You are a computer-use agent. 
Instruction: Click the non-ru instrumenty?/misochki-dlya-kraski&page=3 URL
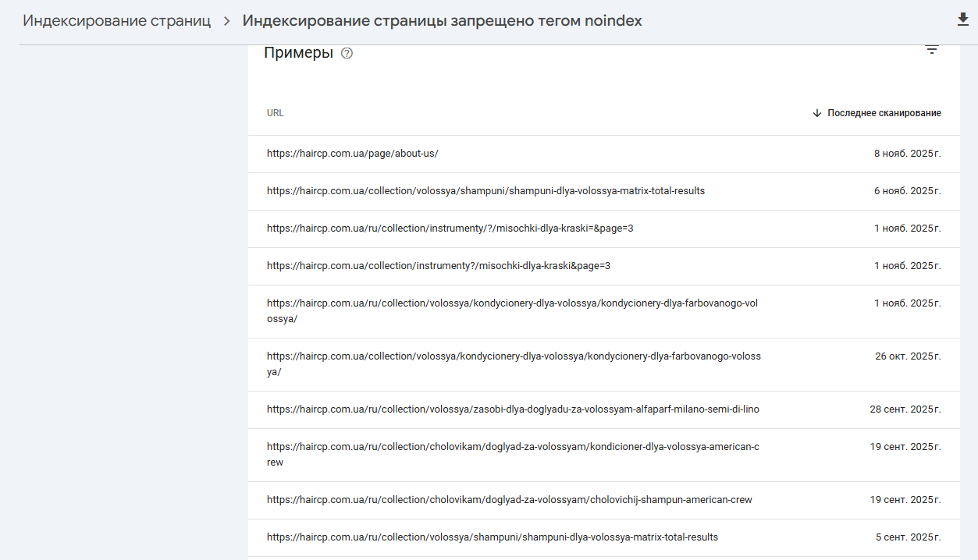[438, 266]
